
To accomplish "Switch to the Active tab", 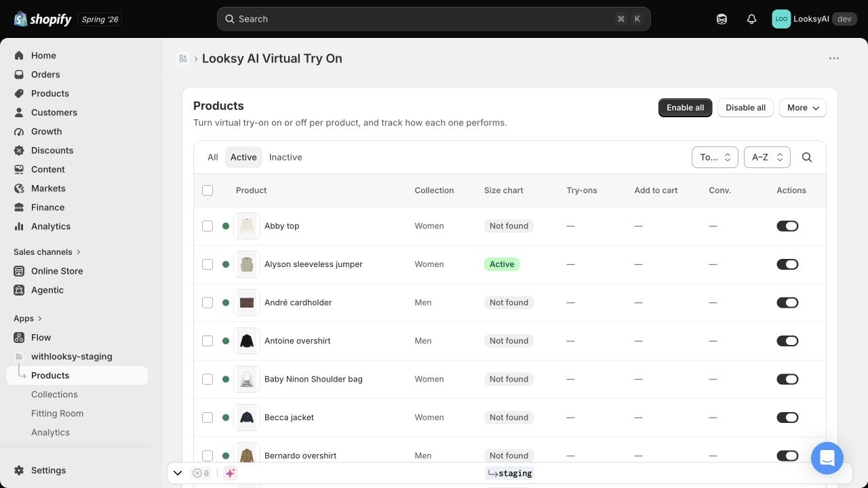I will click(243, 157).
